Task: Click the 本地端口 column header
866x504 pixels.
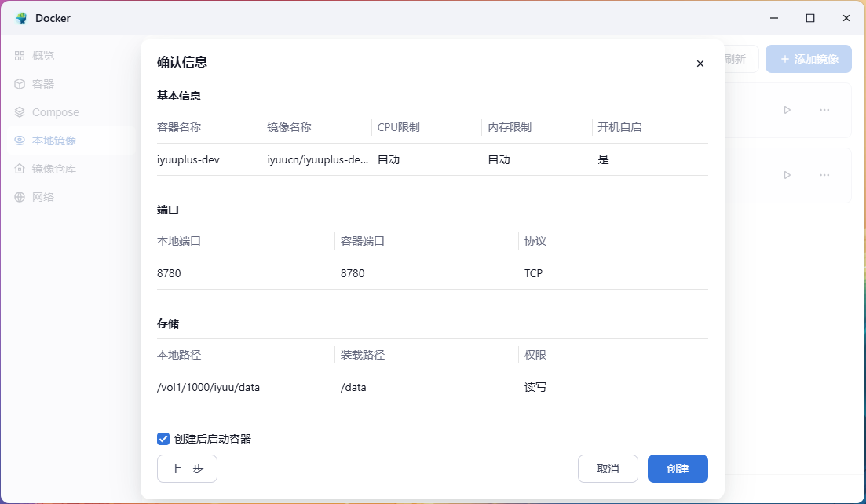Action: tap(179, 241)
